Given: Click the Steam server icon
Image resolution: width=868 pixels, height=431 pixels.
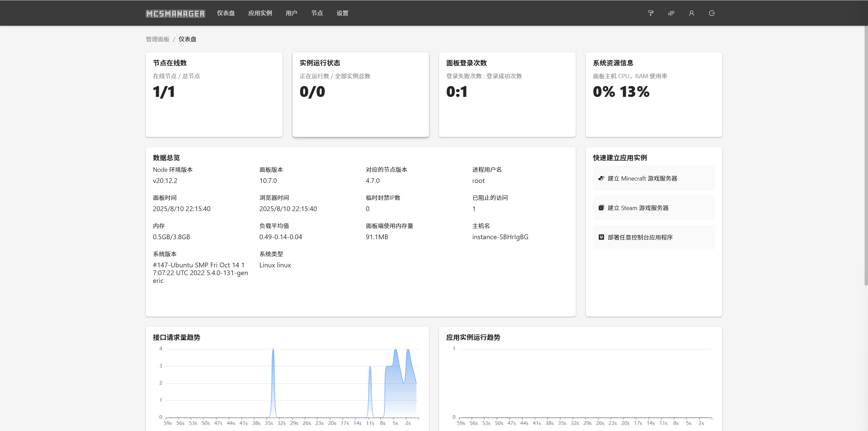Looking at the screenshot, I should tap(601, 208).
